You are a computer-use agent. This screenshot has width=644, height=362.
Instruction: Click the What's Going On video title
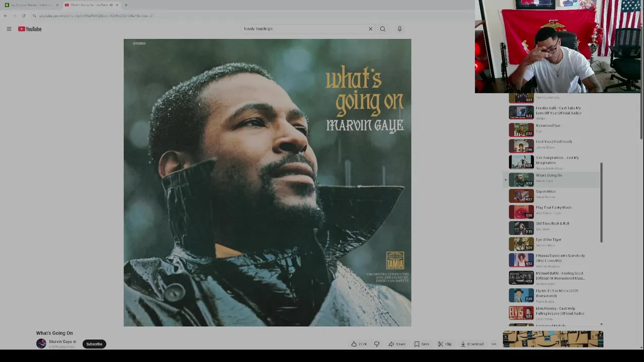pos(54,333)
